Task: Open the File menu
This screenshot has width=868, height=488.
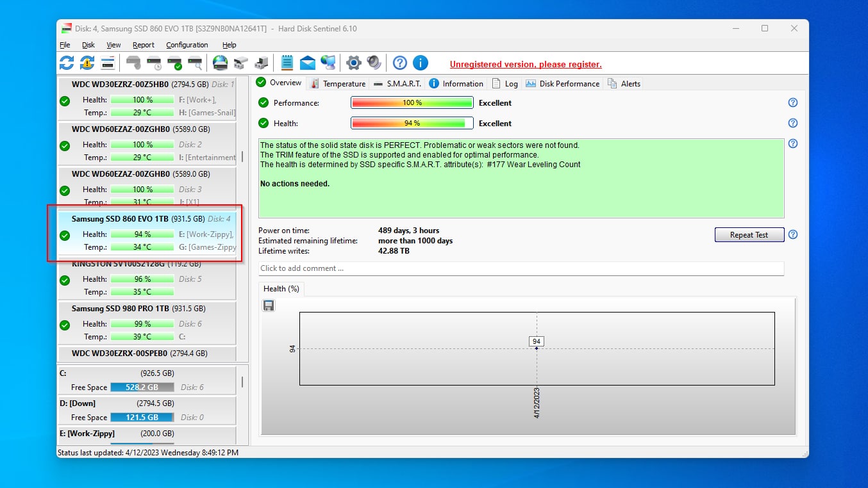Action: tap(65, 45)
